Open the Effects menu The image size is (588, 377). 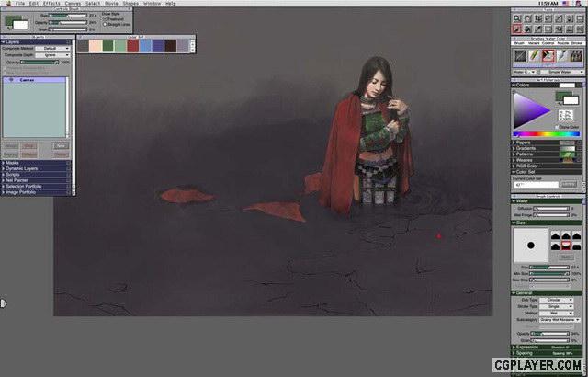pyautogui.click(x=51, y=4)
